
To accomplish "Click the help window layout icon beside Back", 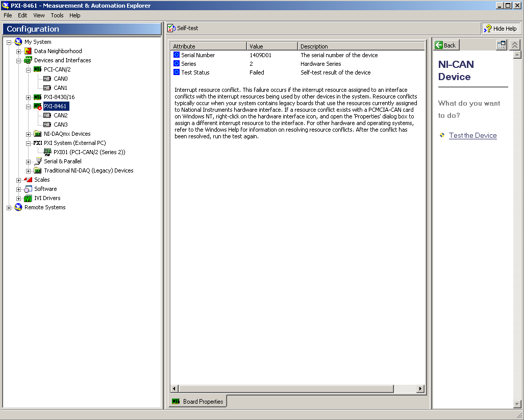I will (x=502, y=45).
